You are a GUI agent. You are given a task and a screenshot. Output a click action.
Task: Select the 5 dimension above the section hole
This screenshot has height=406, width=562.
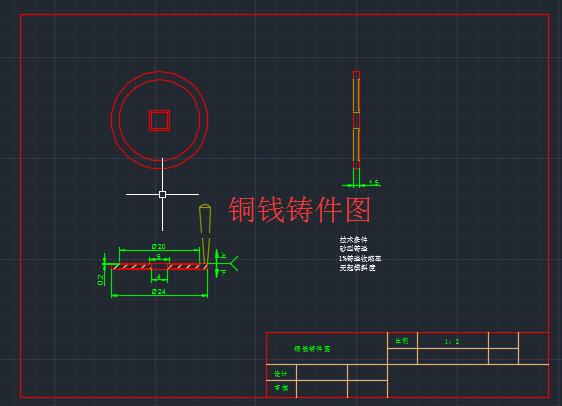(158, 256)
